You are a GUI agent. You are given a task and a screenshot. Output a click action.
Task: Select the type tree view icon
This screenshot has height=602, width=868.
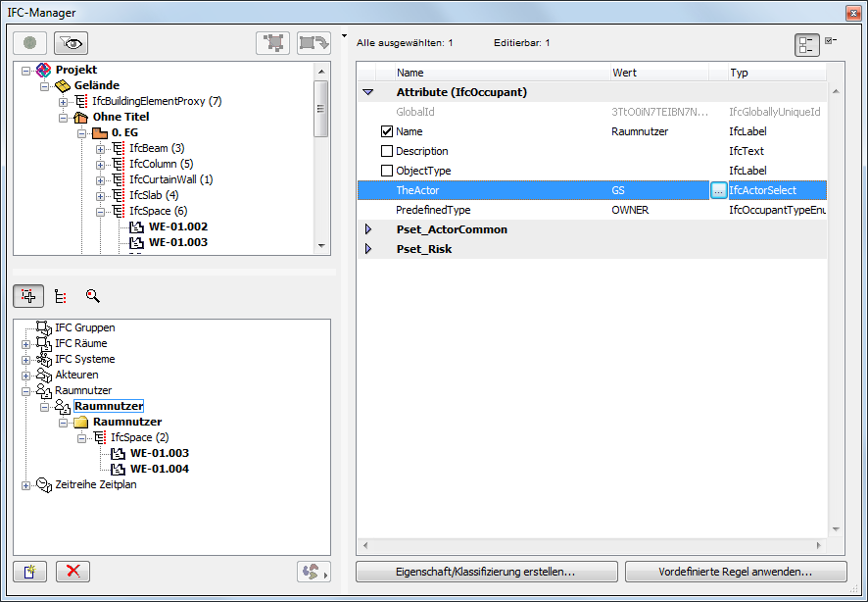coord(61,296)
